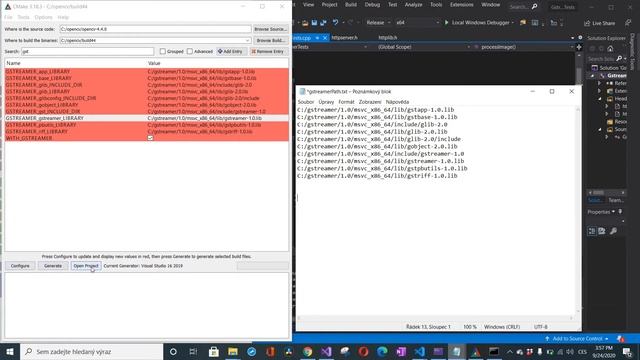
Task: Open the Tools menu in CMake
Action: pos(23,17)
